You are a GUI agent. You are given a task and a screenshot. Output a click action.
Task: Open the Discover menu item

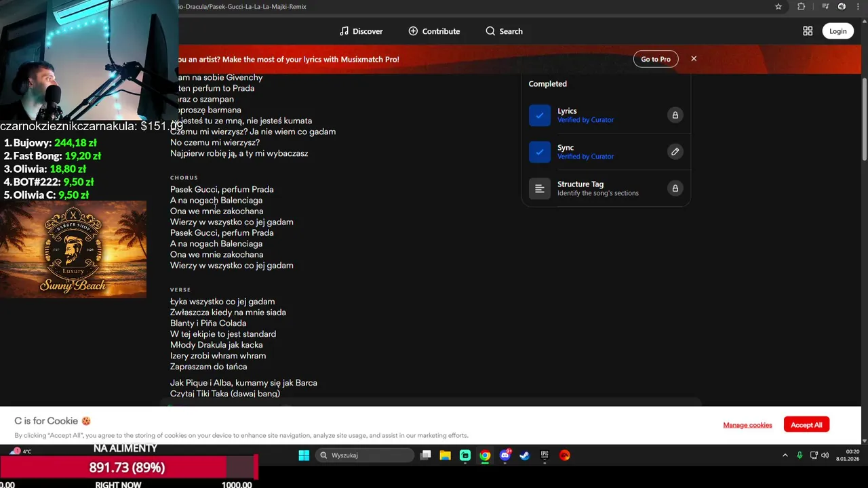361,31
